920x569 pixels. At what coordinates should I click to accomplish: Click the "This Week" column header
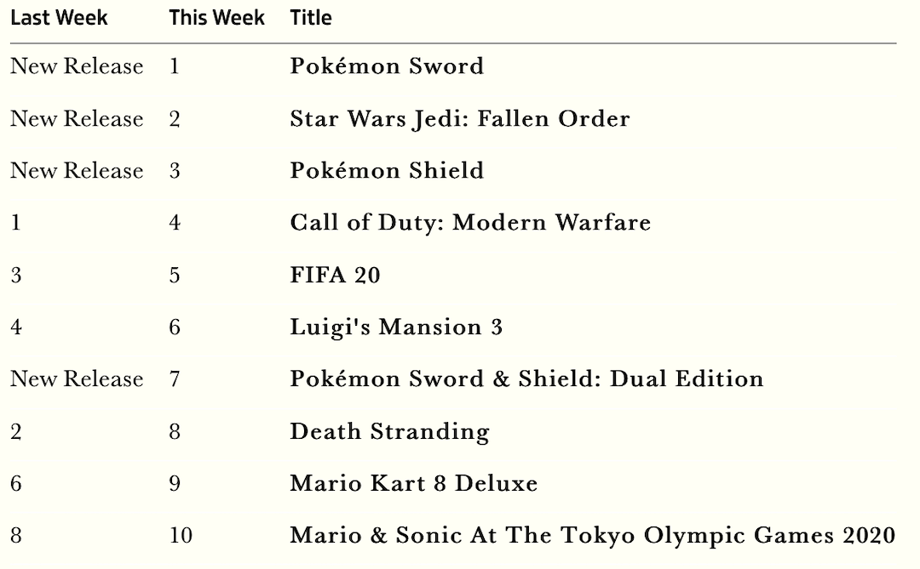(x=217, y=18)
